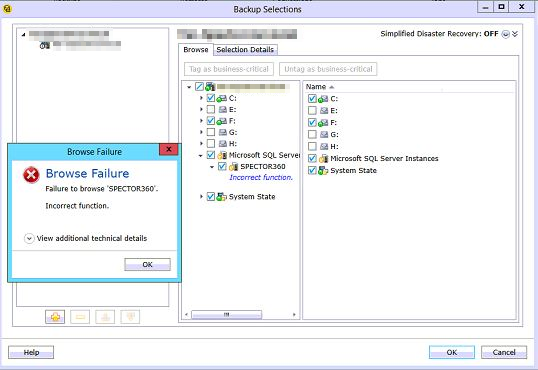Click the server icon in the left panel

click(45, 46)
